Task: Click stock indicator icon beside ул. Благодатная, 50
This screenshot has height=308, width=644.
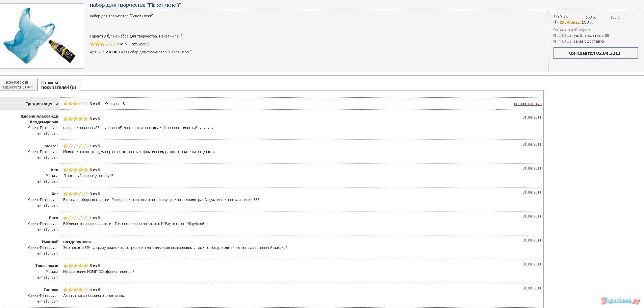Action: (555, 35)
